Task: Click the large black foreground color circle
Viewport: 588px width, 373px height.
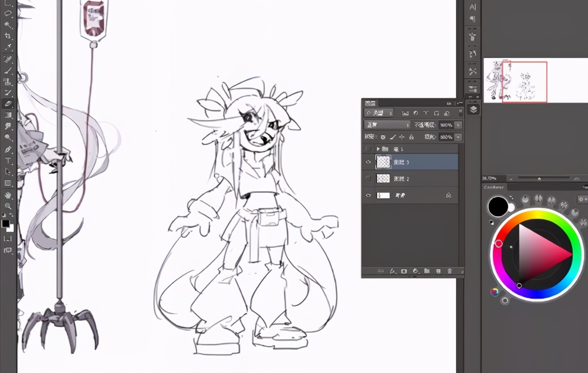Action: tap(498, 206)
